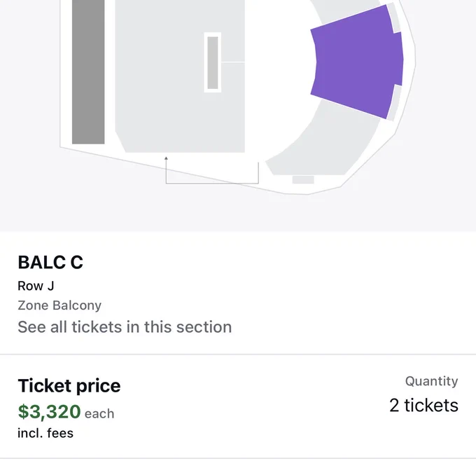Click the Zone Balcony text
The width and height of the screenshot is (476, 461).
(x=59, y=305)
